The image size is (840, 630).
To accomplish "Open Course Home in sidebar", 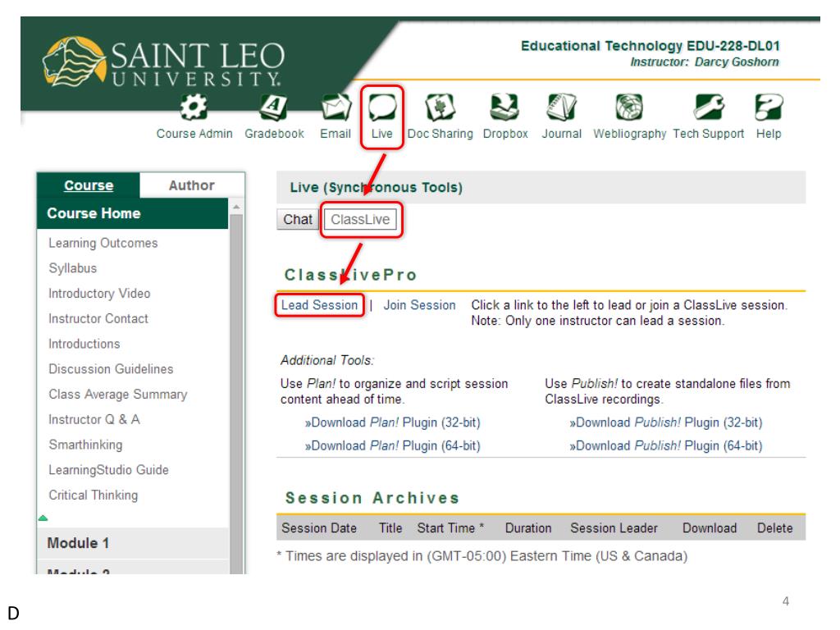I will click(x=133, y=213).
